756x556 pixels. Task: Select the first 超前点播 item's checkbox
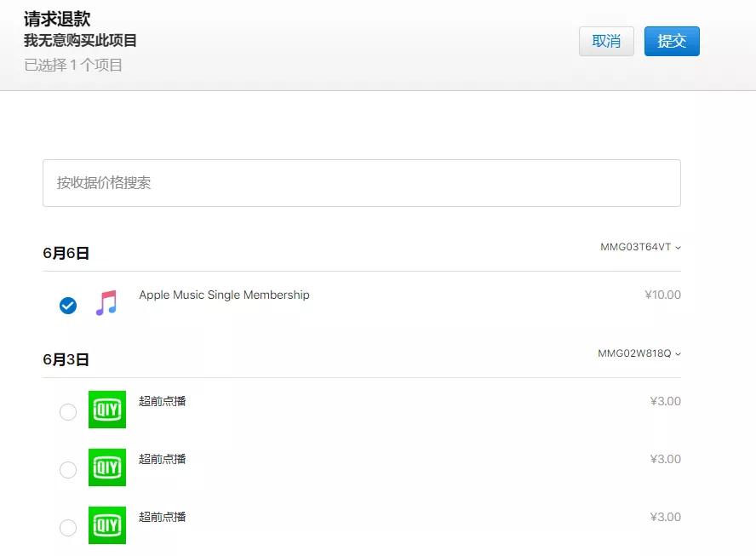[68, 412]
